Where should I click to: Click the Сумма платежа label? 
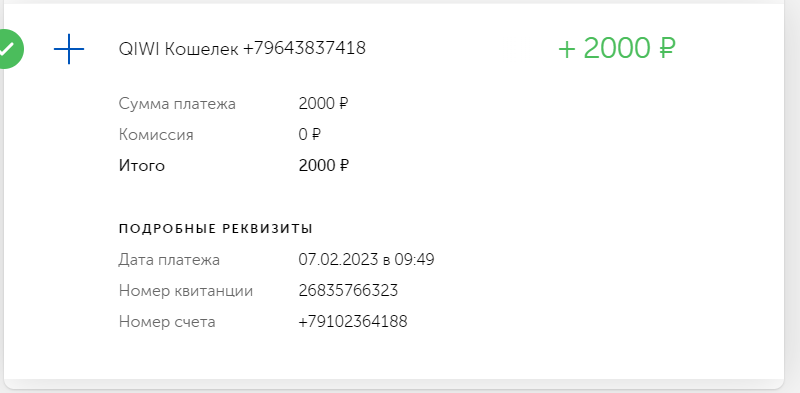pyautogui.click(x=177, y=104)
